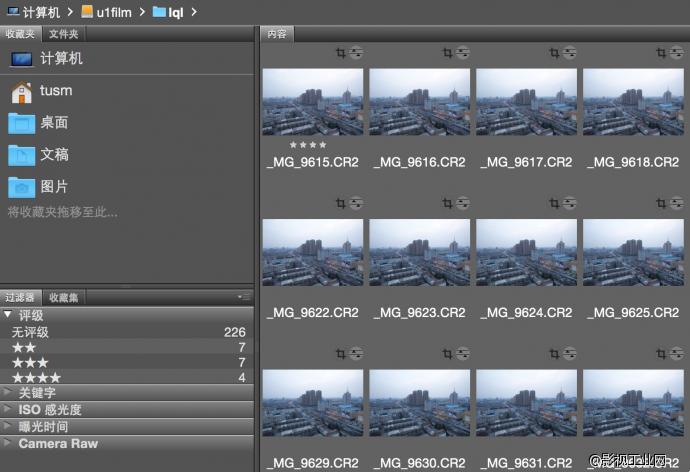This screenshot has height=472, width=690.
Task: Click the Camera Raw settings badge above _MG_9618.CR2
Action: tap(677, 53)
